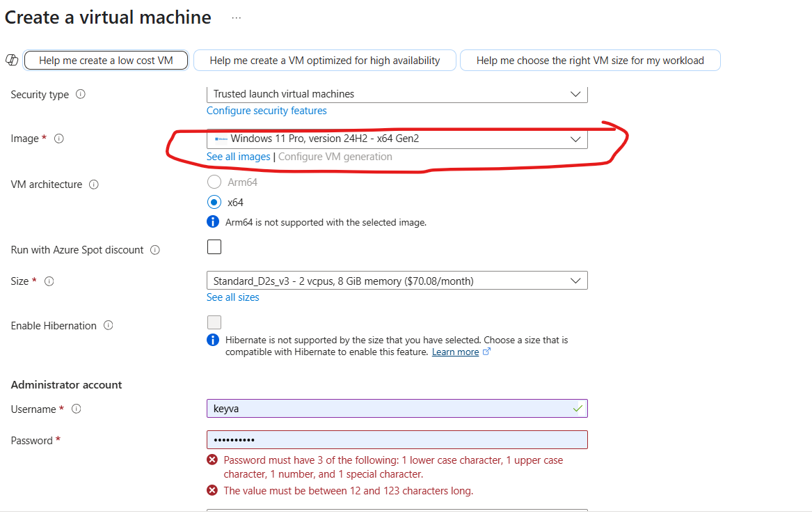812x525 pixels.
Task: Open See all images link
Action: pyautogui.click(x=238, y=157)
